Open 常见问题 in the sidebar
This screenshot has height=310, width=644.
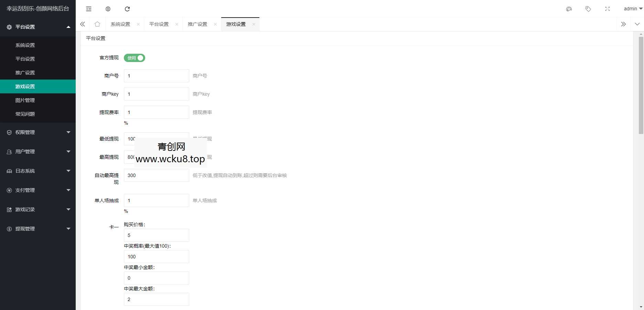(25, 114)
